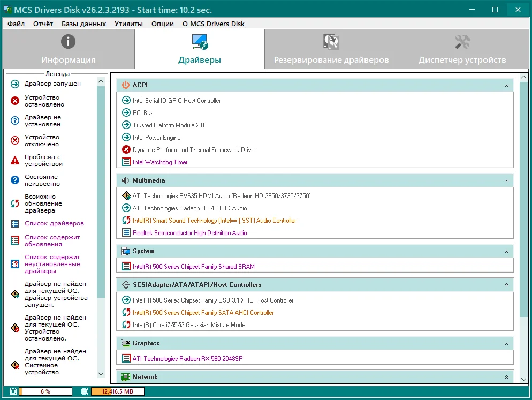The width and height of the screenshot is (532, 400).
Task: Switch to Диспетчер устройств tab
Action: click(x=462, y=49)
